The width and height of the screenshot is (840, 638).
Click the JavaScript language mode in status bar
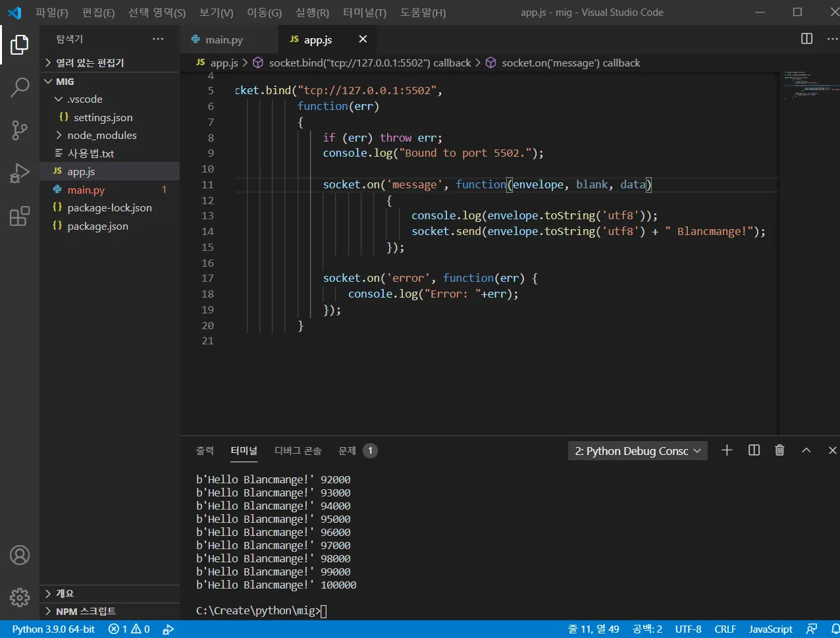[770, 629]
